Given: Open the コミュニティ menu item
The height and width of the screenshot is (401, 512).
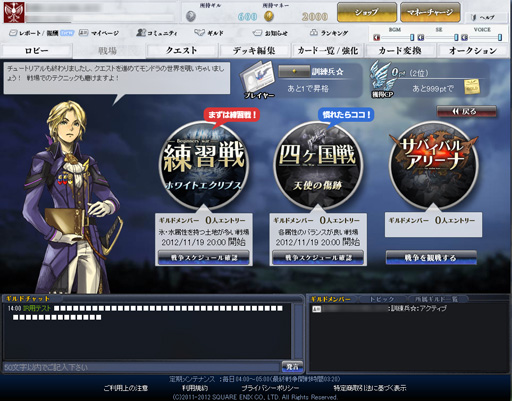Looking at the screenshot, I should coord(157,33).
